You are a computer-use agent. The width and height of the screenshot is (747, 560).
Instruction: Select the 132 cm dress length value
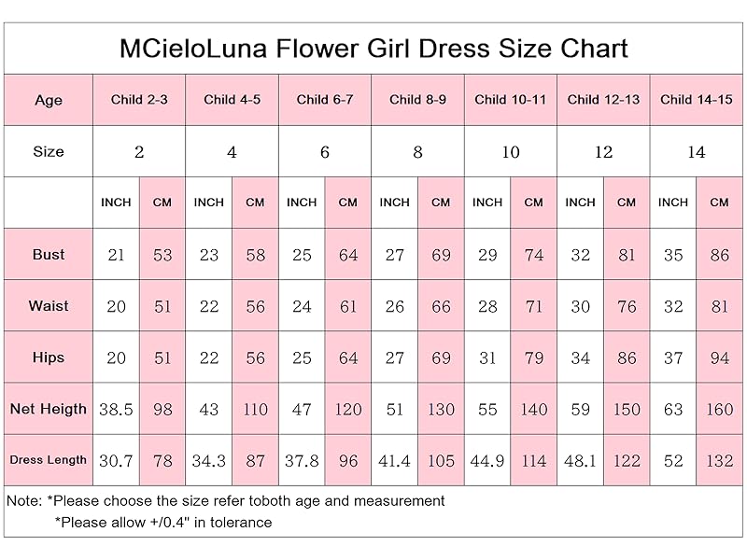tap(719, 460)
